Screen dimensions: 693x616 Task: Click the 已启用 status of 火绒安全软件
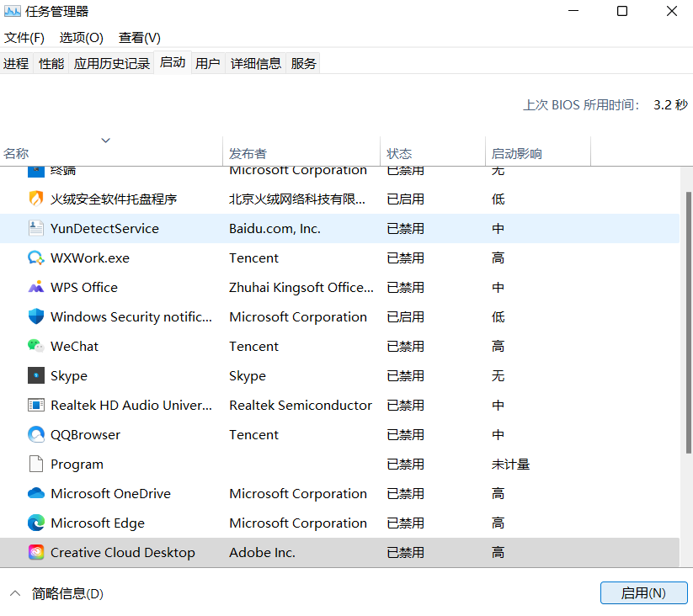pyautogui.click(x=405, y=199)
